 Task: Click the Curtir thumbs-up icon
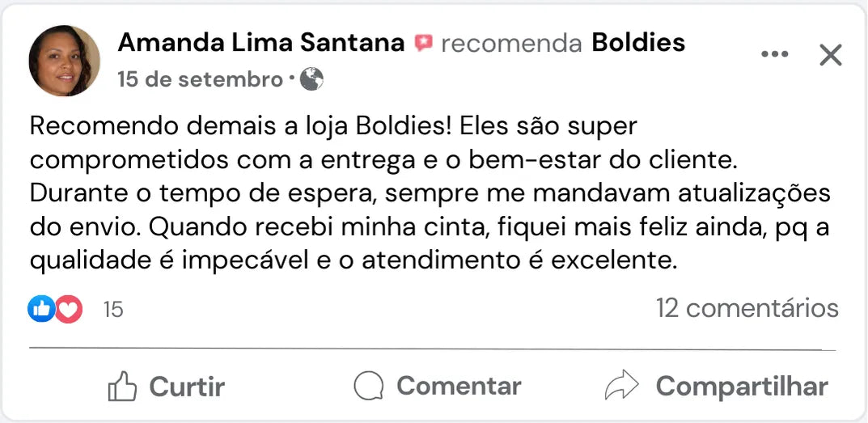122,387
